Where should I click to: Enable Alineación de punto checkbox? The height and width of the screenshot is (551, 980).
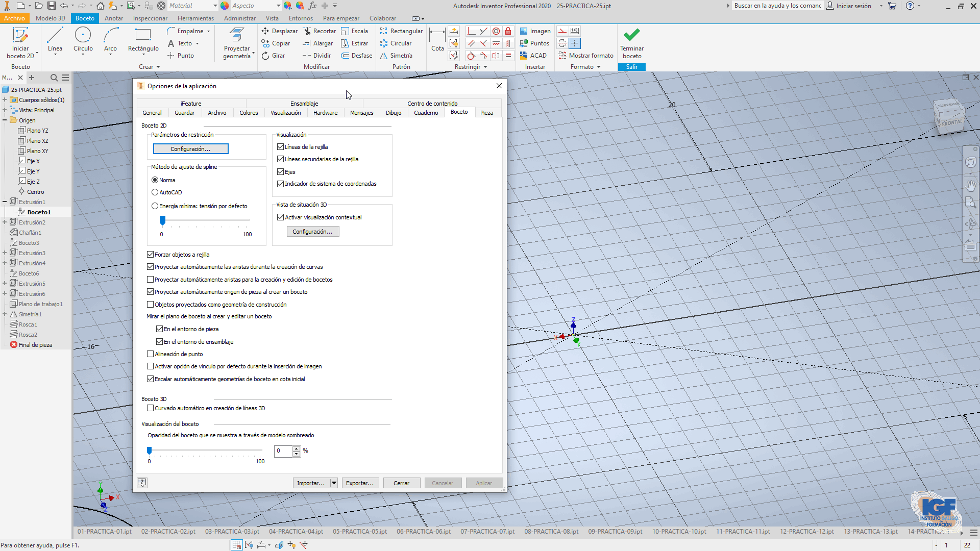pos(151,354)
